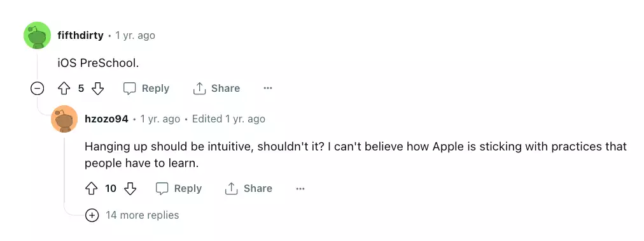
Task: Downvote fifthdirty's iOS PreSchool comment
Action: click(97, 89)
